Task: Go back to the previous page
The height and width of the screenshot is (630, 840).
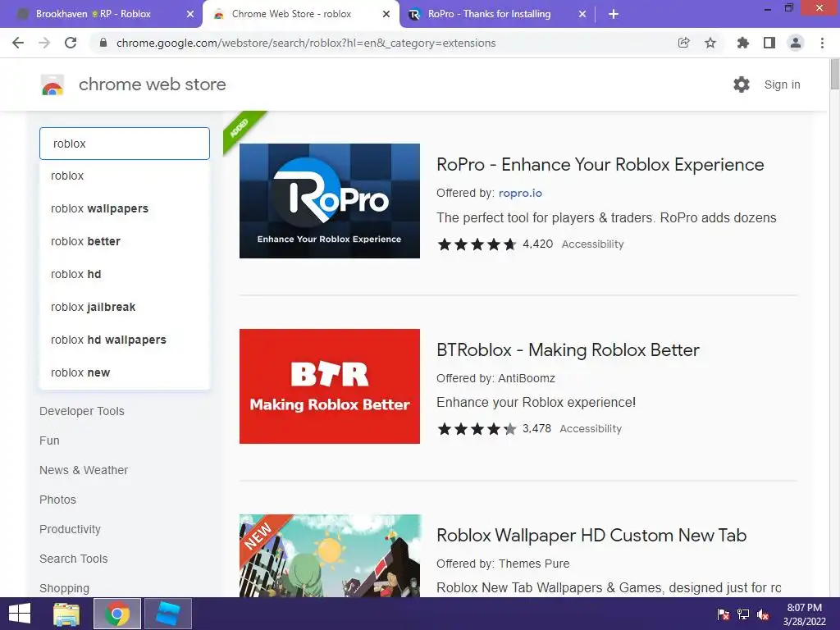Action: coord(18,43)
